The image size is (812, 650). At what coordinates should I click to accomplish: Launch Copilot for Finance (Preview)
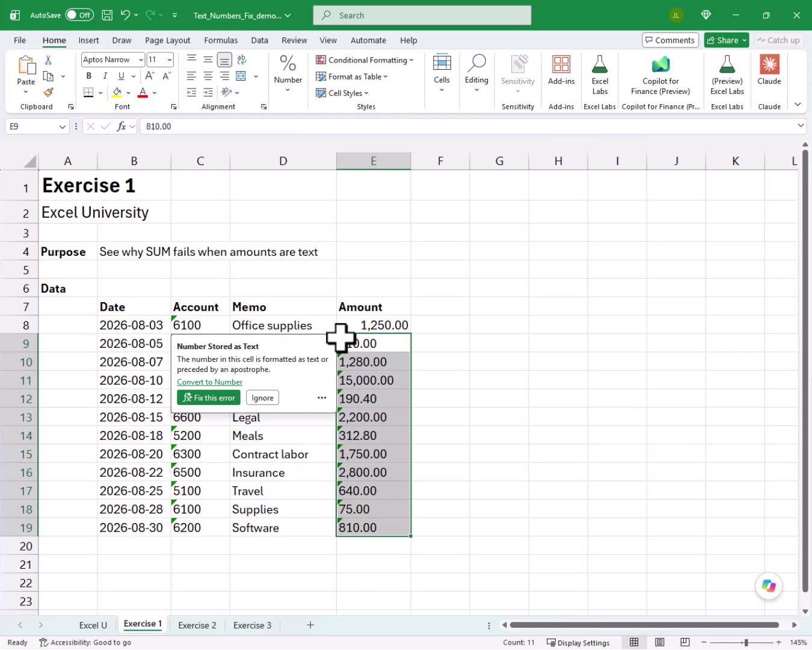click(660, 75)
